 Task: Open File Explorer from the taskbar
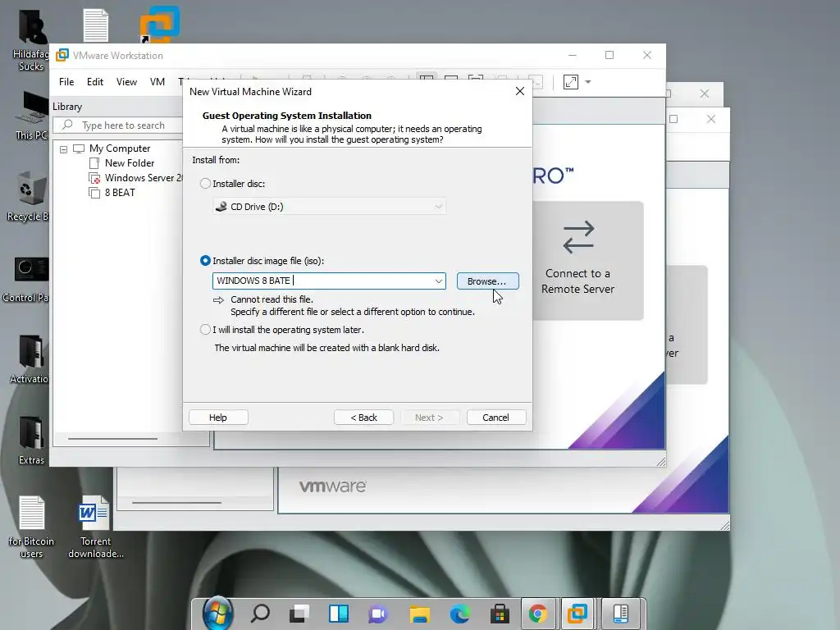tap(419, 614)
